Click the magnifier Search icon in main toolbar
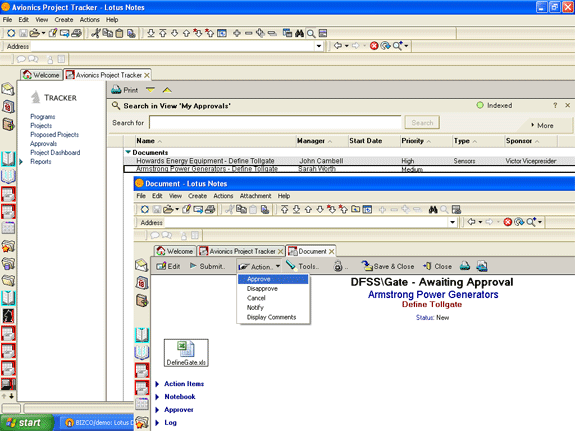 point(311,34)
